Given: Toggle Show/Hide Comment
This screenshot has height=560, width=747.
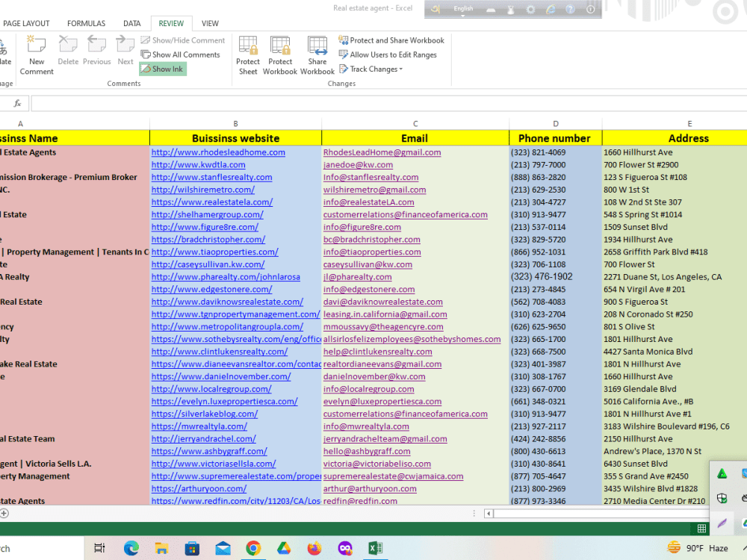Looking at the screenshot, I should point(183,40).
